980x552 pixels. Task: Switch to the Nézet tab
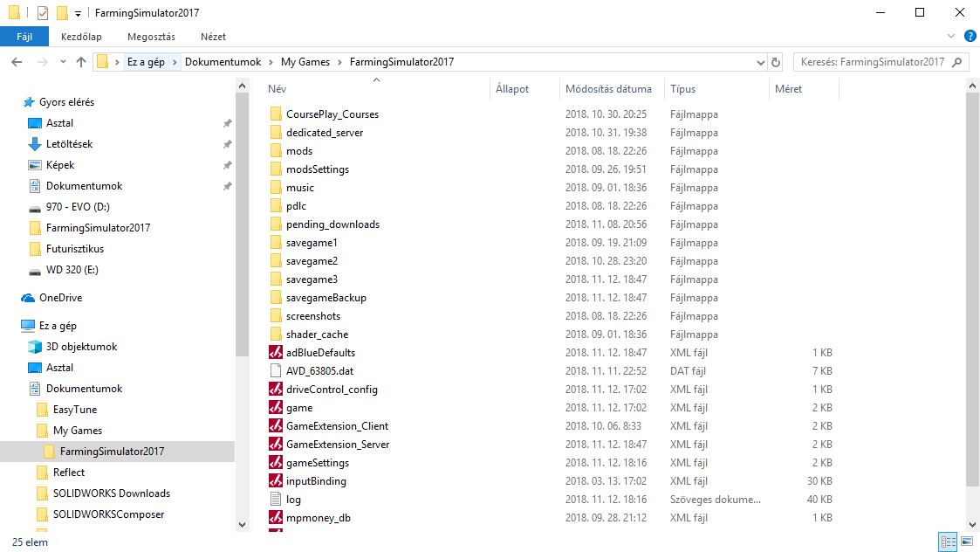(x=213, y=37)
